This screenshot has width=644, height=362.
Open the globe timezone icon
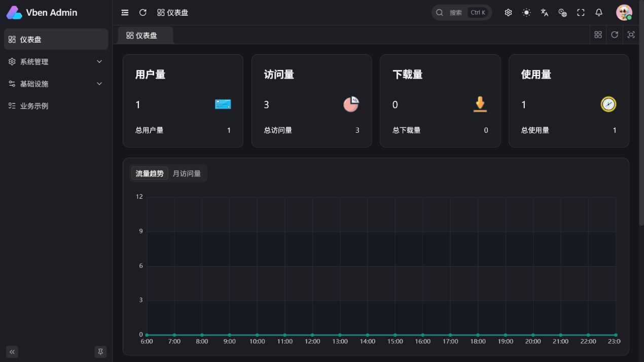tap(562, 13)
